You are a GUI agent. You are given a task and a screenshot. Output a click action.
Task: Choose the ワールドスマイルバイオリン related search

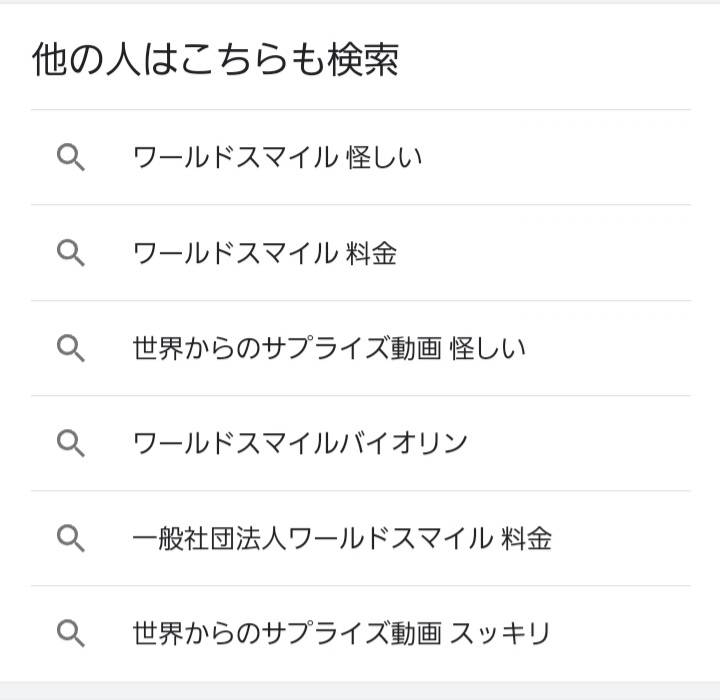300,443
